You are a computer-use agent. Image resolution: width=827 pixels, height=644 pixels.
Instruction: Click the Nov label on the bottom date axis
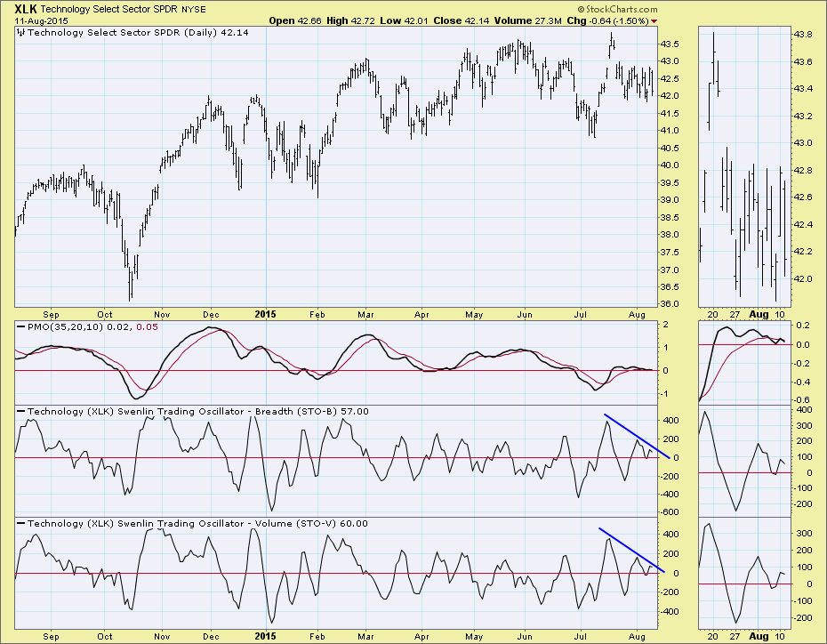tap(162, 637)
